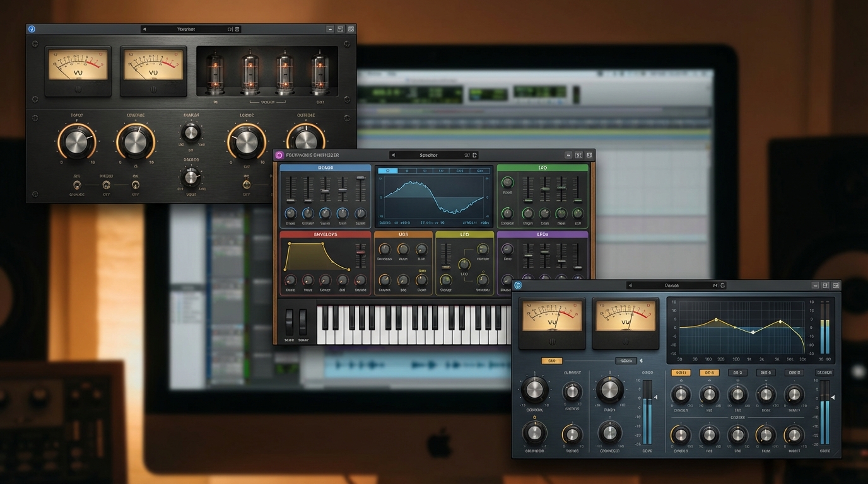
Task: Click the back arrow icon left of the synth preset name
Action: pos(393,154)
